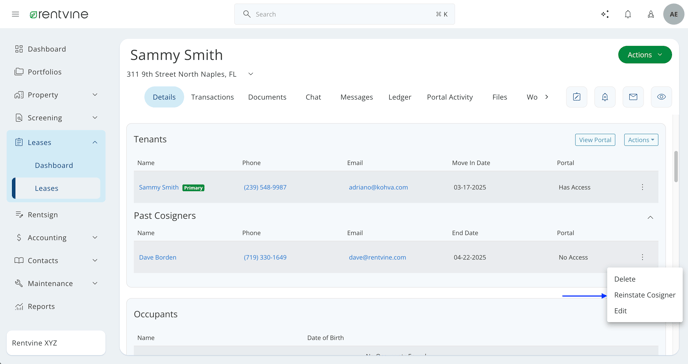This screenshot has width=688, height=364.
Task: Switch to the Transactions tab
Action: tap(212, 97)
